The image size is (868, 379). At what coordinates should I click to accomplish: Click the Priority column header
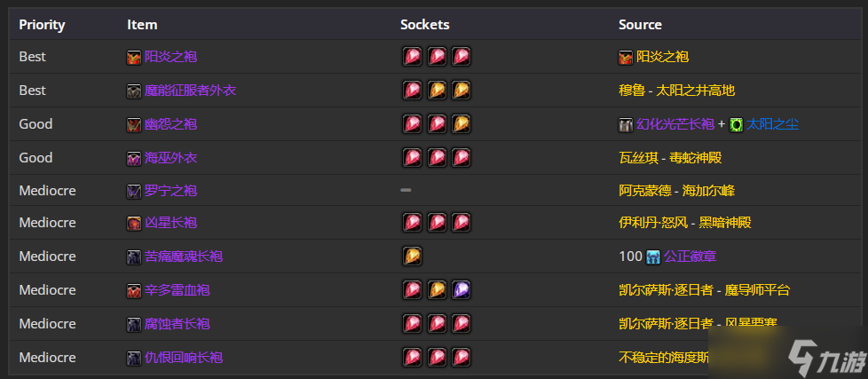point(42,25)
